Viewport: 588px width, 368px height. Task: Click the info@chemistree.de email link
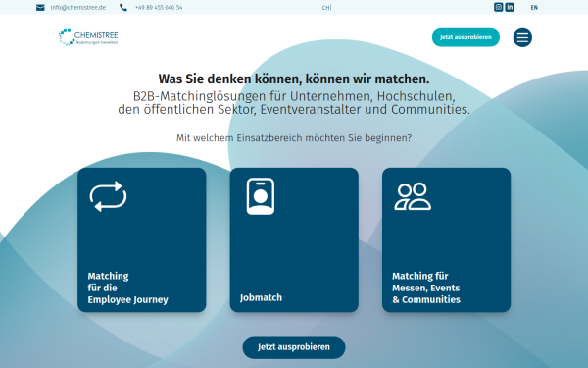(78, 8)
